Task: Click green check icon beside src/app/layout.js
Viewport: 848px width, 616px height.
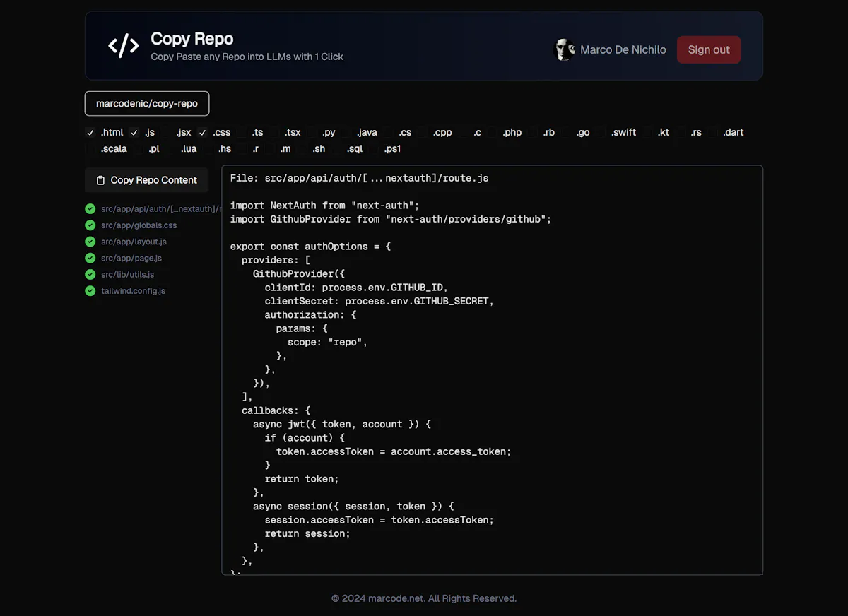Action: 90,242
